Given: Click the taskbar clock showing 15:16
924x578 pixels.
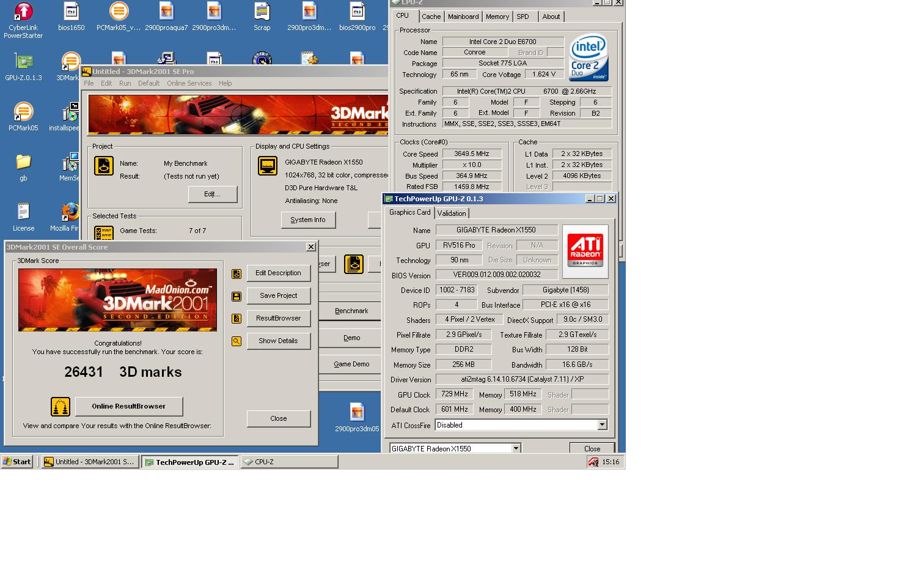Looking at the screenshot, I should coord(610,462).
